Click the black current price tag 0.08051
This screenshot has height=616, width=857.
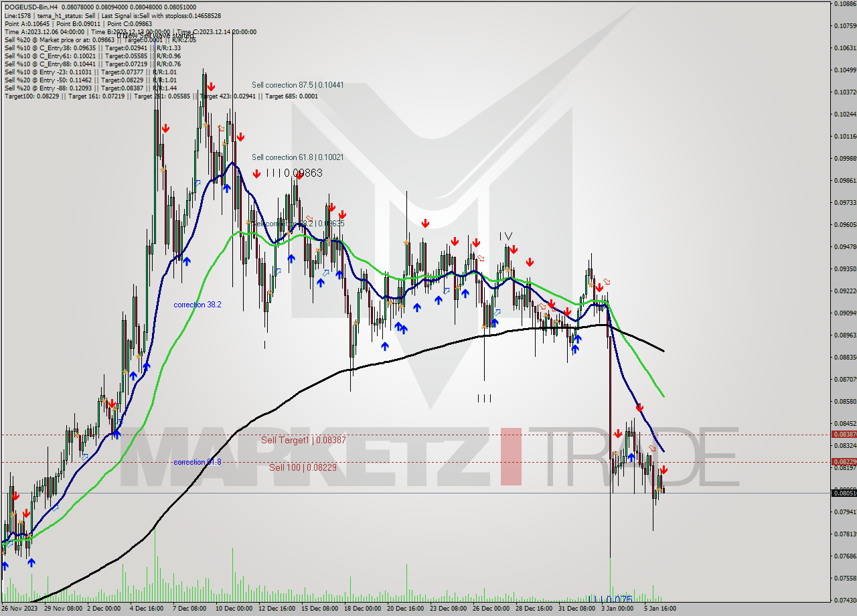(x=844, y=493)
